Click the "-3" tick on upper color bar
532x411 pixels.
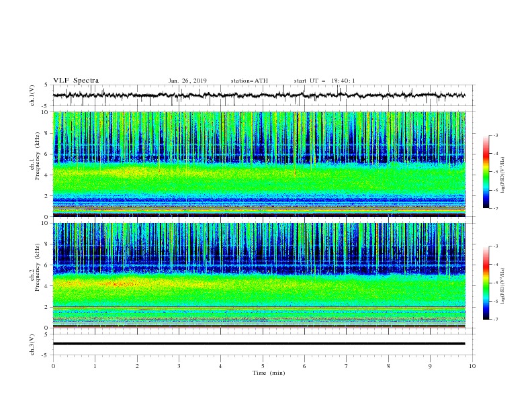(495, 135)
